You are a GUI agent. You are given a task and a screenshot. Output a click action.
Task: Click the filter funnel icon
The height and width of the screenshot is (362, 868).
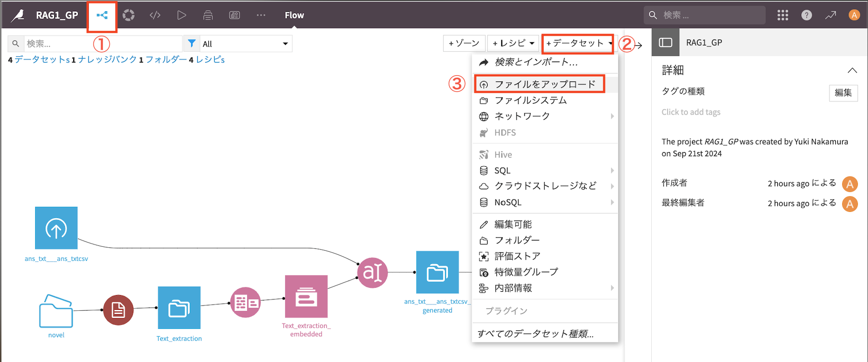[x=192, y=43]
